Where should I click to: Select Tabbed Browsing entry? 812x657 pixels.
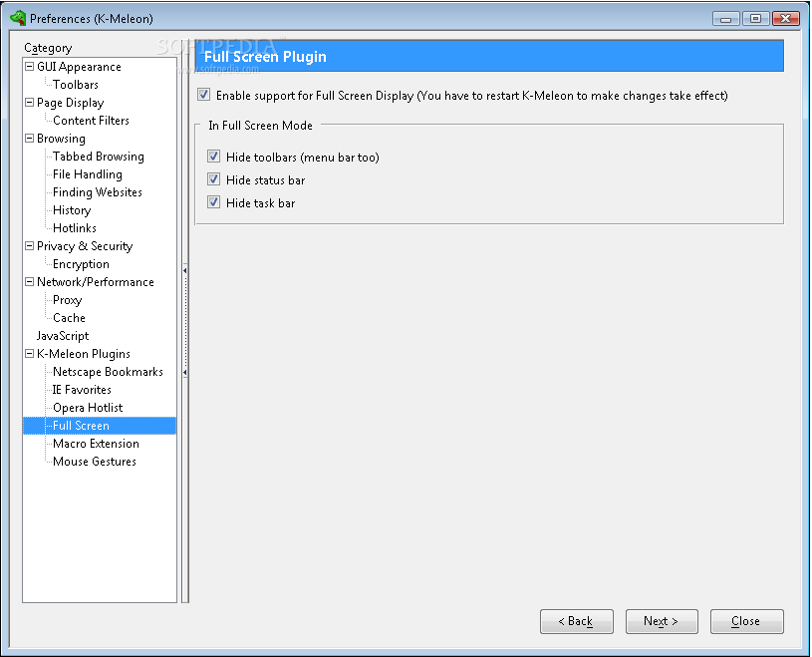(99, 157)
